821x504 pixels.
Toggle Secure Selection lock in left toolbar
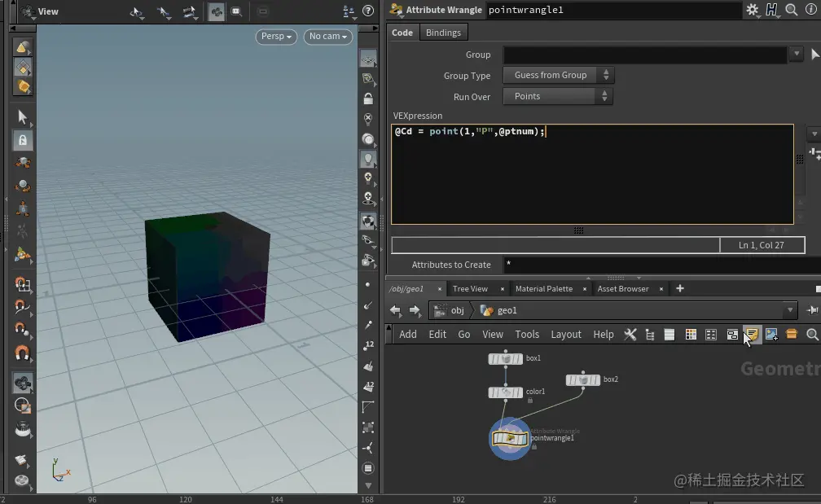(23, 140)
